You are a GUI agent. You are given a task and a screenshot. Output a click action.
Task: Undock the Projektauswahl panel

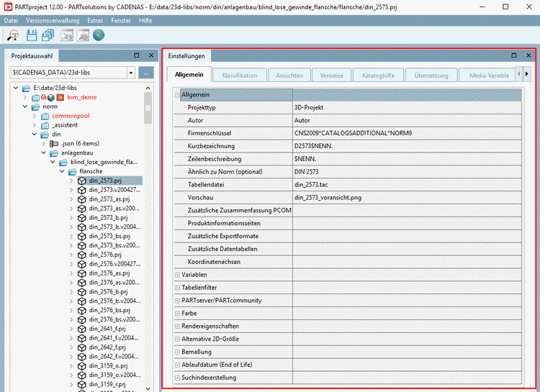point(137,55)
